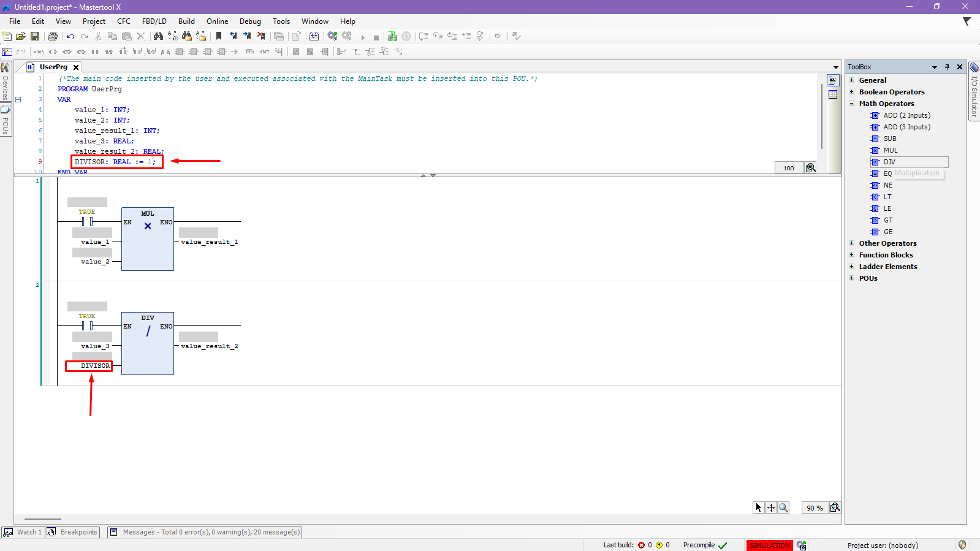Screen dimensions: 980x551
Task: Click the Toggle Bookmark icon
Action: [219, 37]
